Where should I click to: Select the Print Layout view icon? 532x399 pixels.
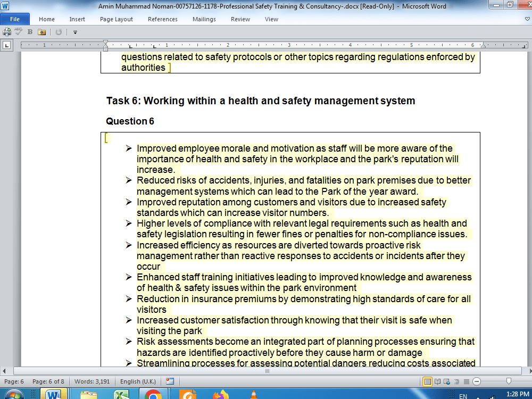click(x=427, y=381)
